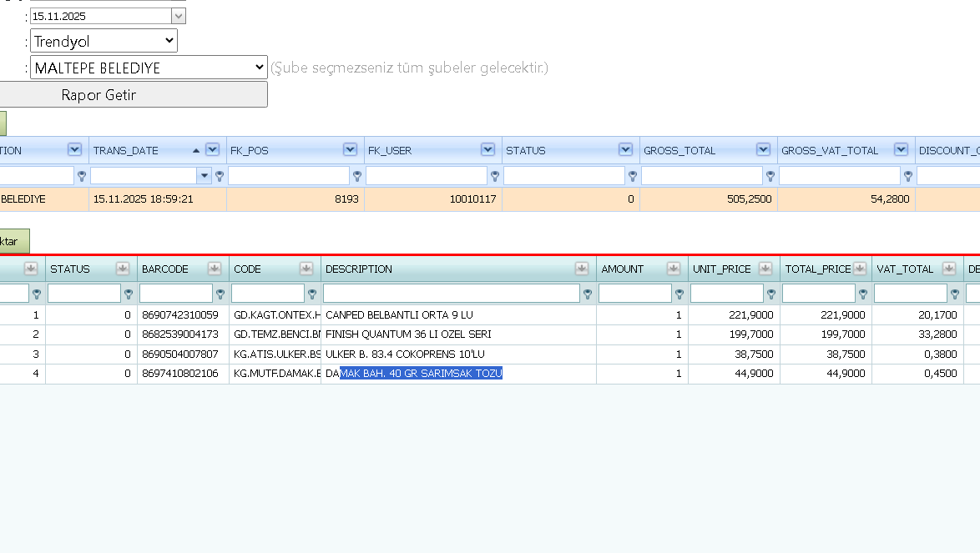This screenshot has width=980, height=553.
Task: Click filter icon under DESCRIPTION column
Action: pos(588,294)
